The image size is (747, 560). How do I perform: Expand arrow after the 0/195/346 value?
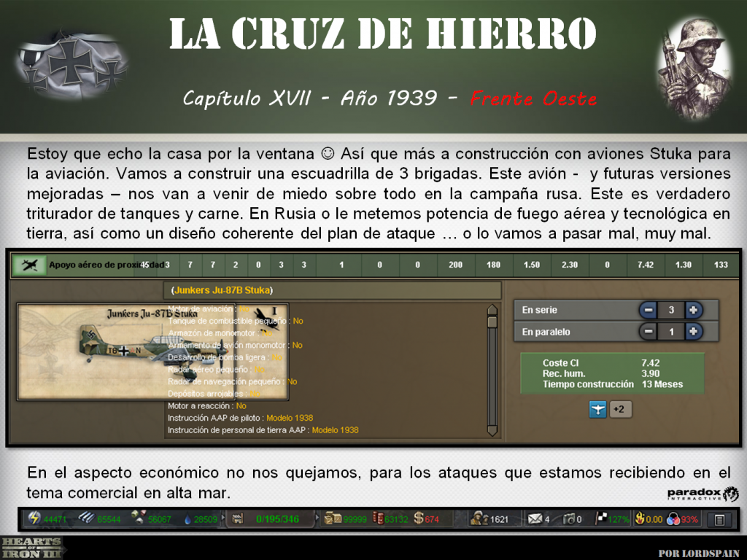(317, 518)
